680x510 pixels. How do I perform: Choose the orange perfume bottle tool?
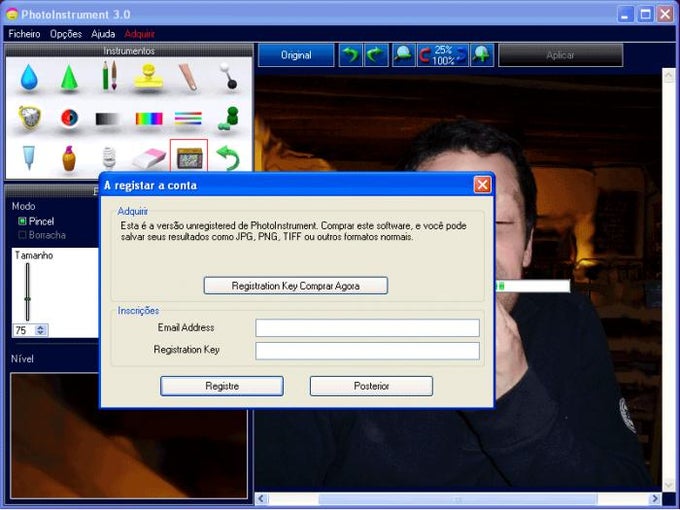click(x=69, y=158)
